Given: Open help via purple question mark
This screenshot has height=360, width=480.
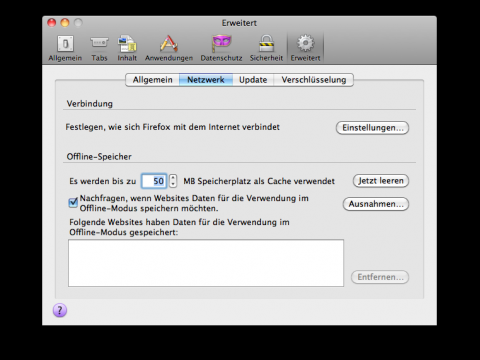Looking at the screenshot, I should click(x=60, y=310).
